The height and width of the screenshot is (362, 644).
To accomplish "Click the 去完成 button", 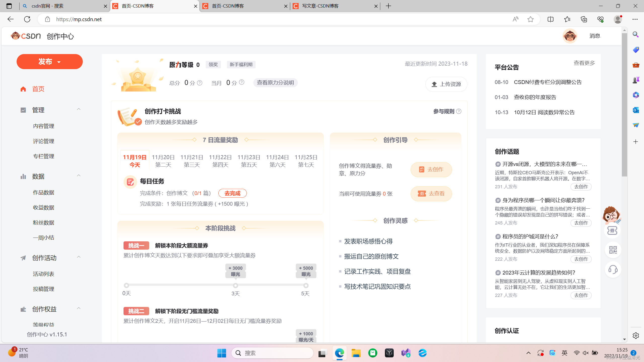I will pyautogui.click(x=232, y=193).
